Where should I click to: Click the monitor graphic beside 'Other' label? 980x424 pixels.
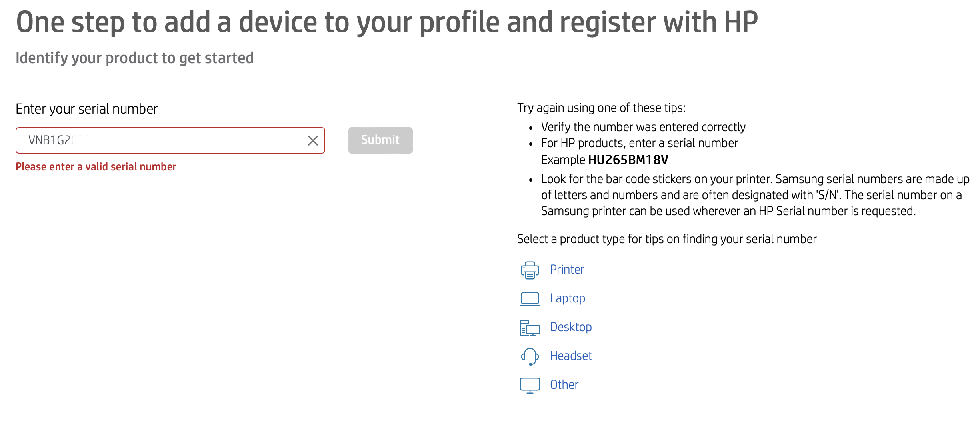pos(530,385)
